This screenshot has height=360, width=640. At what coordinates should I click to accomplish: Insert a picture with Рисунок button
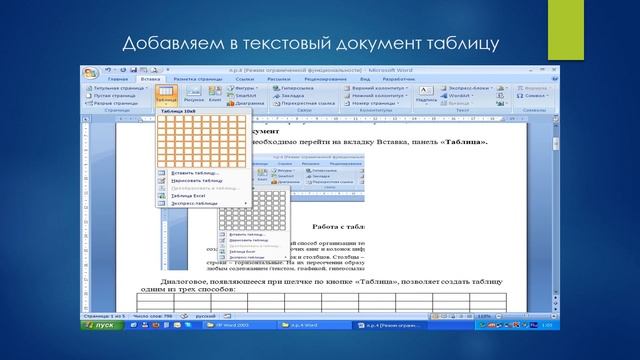point(193,95)
